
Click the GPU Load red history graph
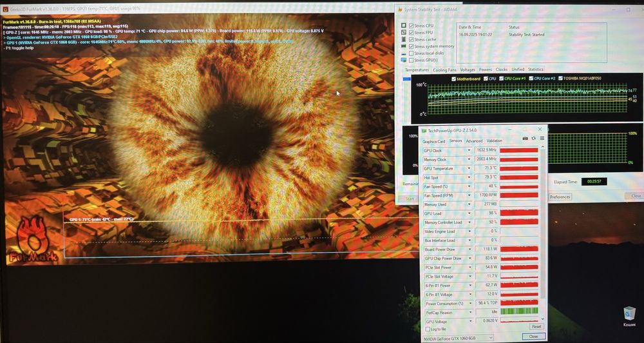(x=518, y=213)
